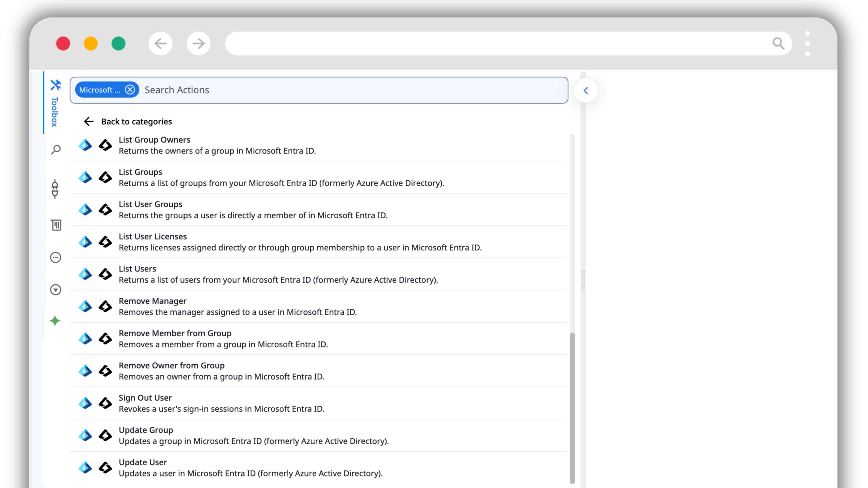868x488 pixels.
Task: Click the circled ellipsis sidebar icon
Action: pos(56,258)
